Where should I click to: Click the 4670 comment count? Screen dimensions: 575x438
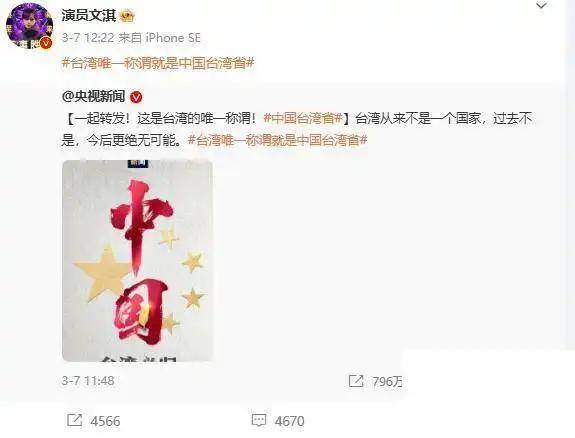290,421
